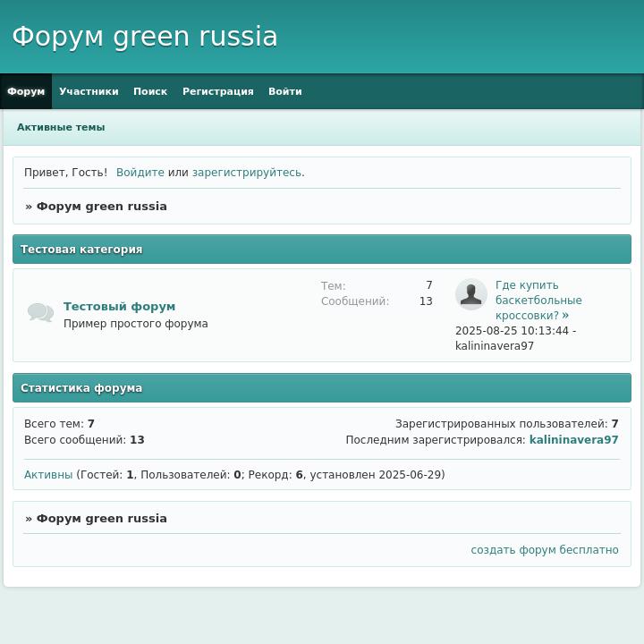Click the top Форум green russia breadcrumb

[101, 207]
